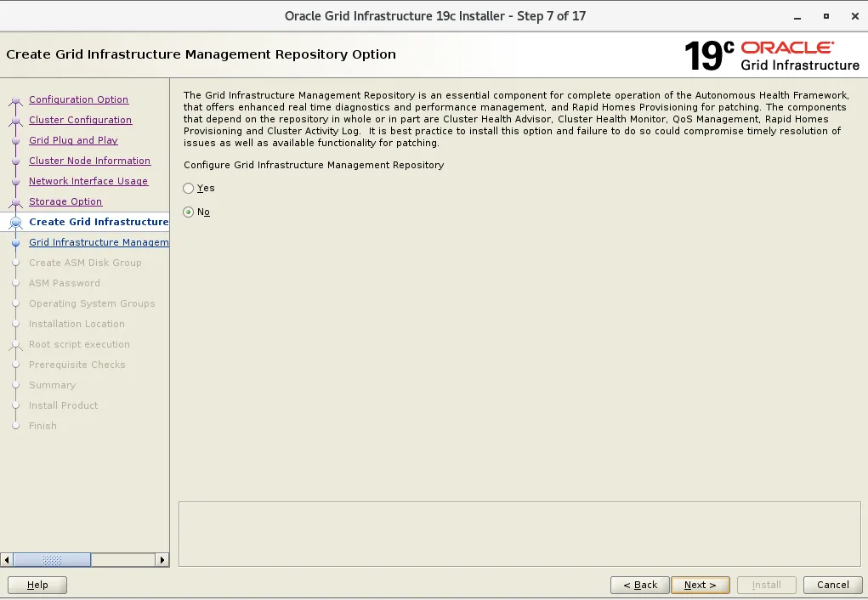Open the Network Interface Usage step
This screenshot has height=600, width=868.
point(88,181)
